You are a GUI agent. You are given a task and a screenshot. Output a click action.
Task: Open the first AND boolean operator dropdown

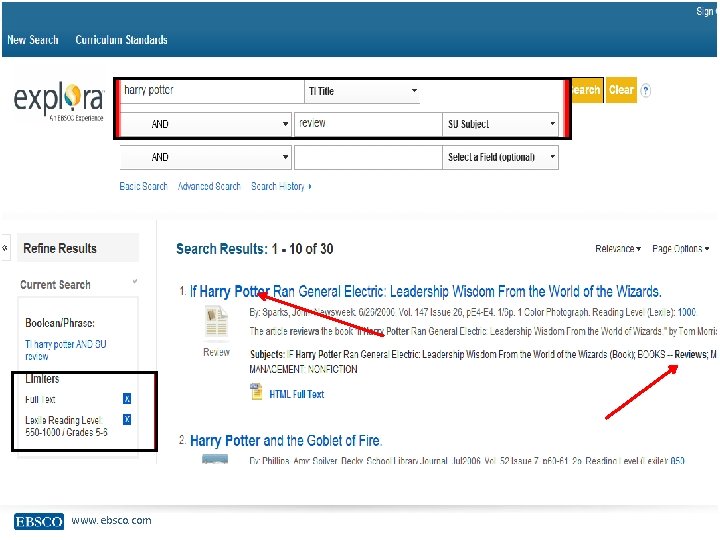coord(205,124)
